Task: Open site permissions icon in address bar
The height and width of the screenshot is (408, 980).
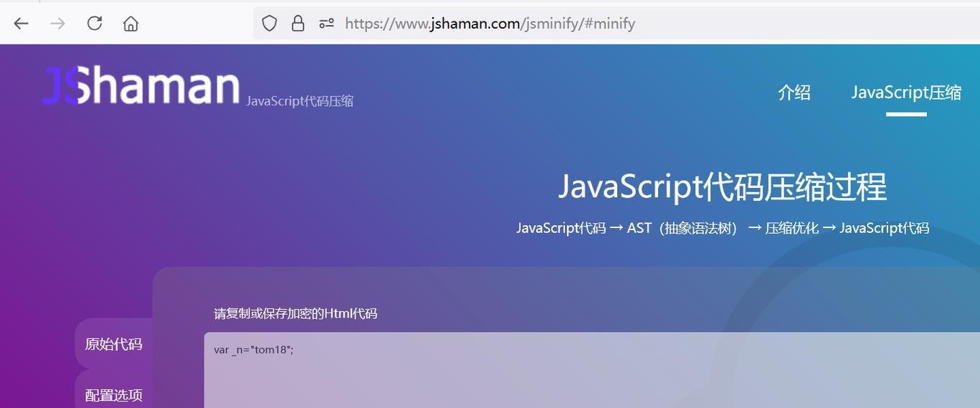Action: point(326,24)
